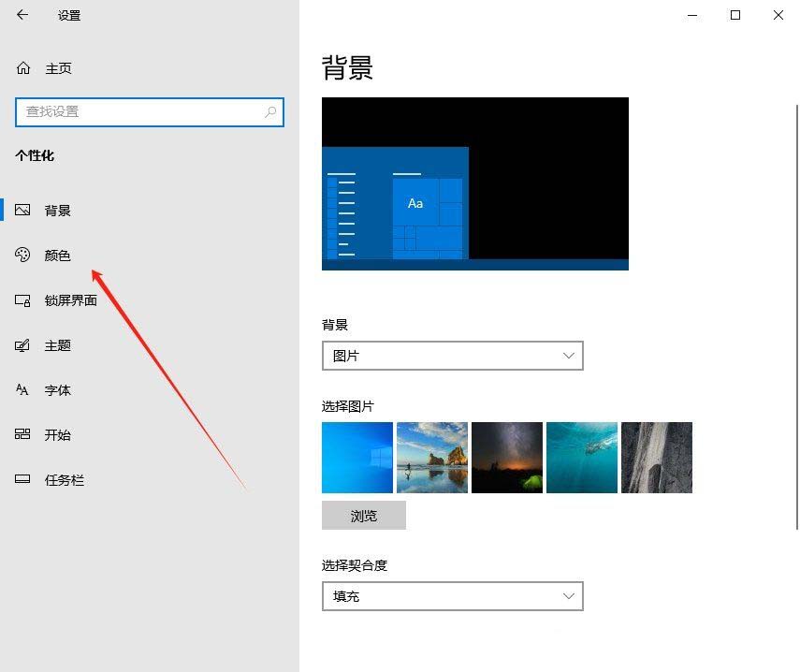Select the dark cliff wallpaper thumbnail
Viewport: 800px width, 672px height.
[x=656, y=457]
